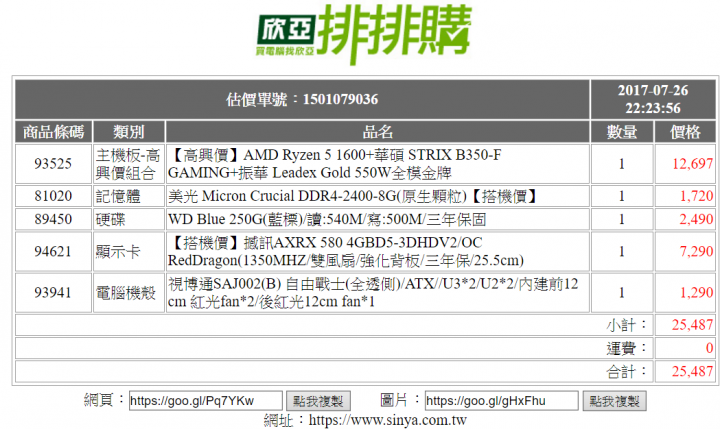Click the 商品條碼 column header
Image resolution: width=720 pixels, height=429 pixels.
pos(53,132)
